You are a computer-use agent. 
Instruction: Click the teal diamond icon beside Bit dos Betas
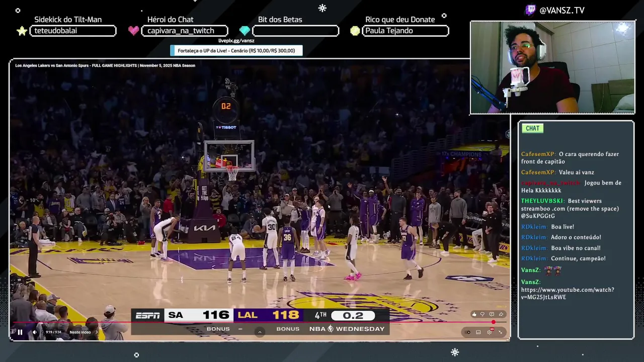(245, 31)
